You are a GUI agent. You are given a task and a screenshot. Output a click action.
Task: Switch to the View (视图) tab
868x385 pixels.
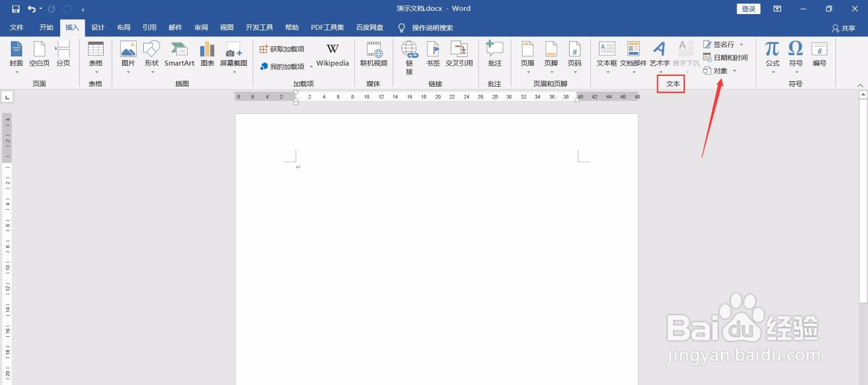(x=227, y=28)
